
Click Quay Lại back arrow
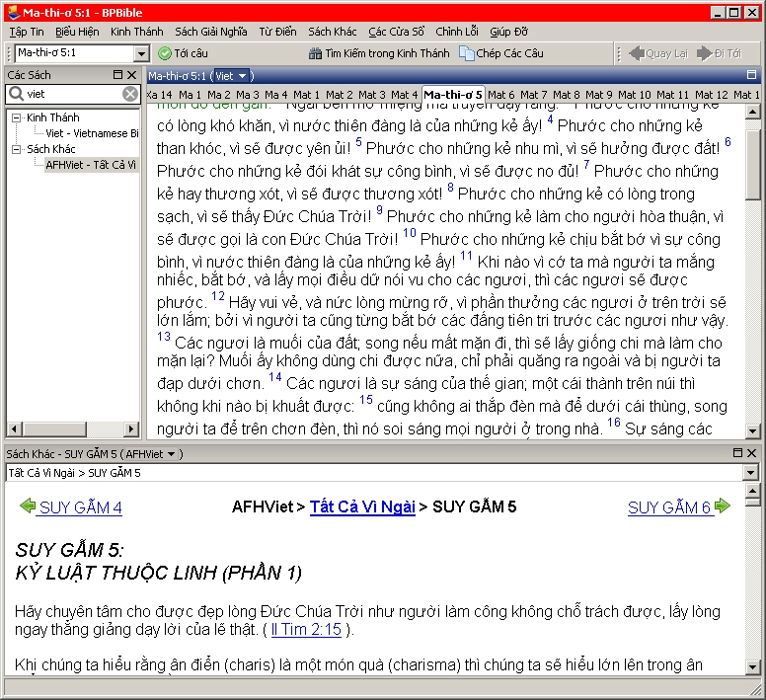(x=658, y=53)
